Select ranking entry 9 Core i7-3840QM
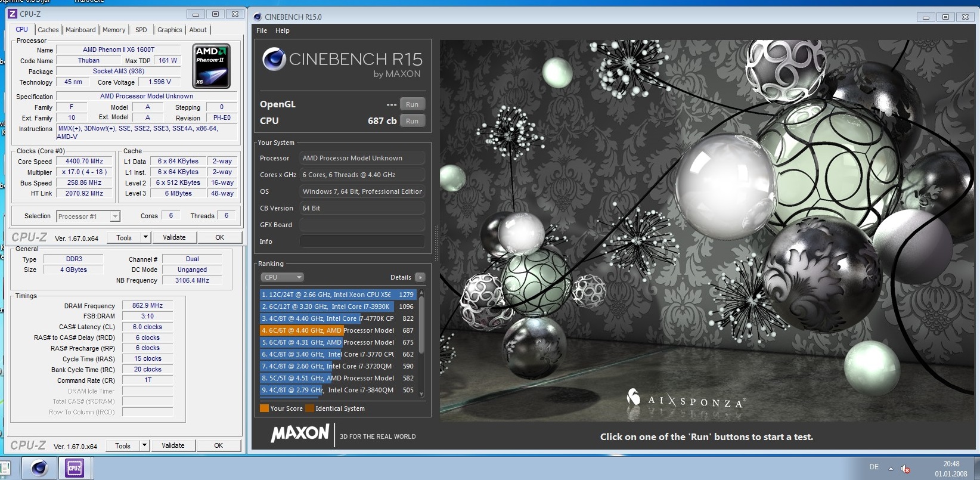 338,390
